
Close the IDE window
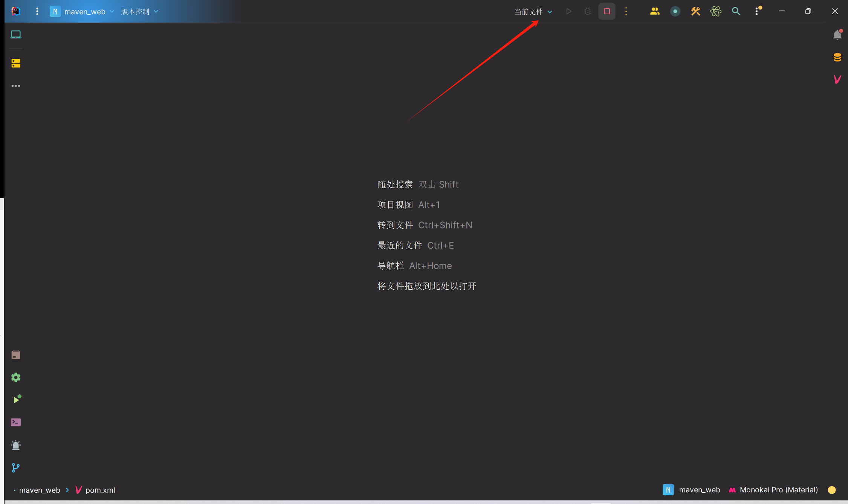click(835, 11)
